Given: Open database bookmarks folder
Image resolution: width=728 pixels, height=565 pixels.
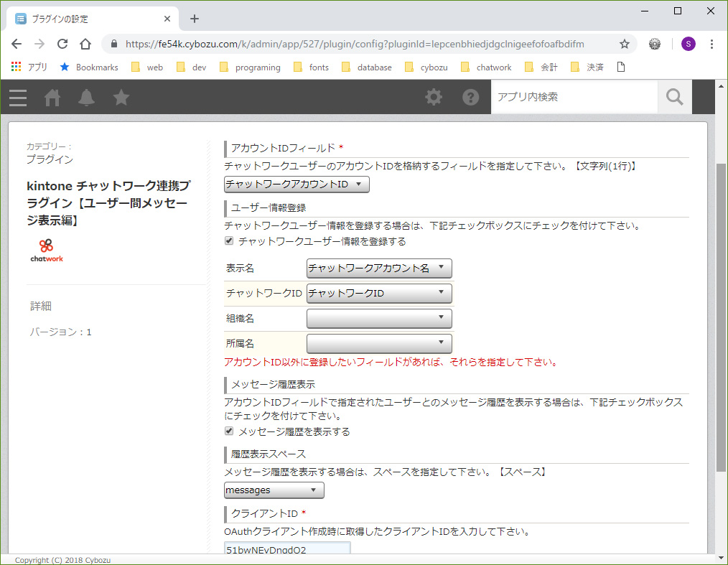Looking at the screenshot, I should tap(367, 67).
